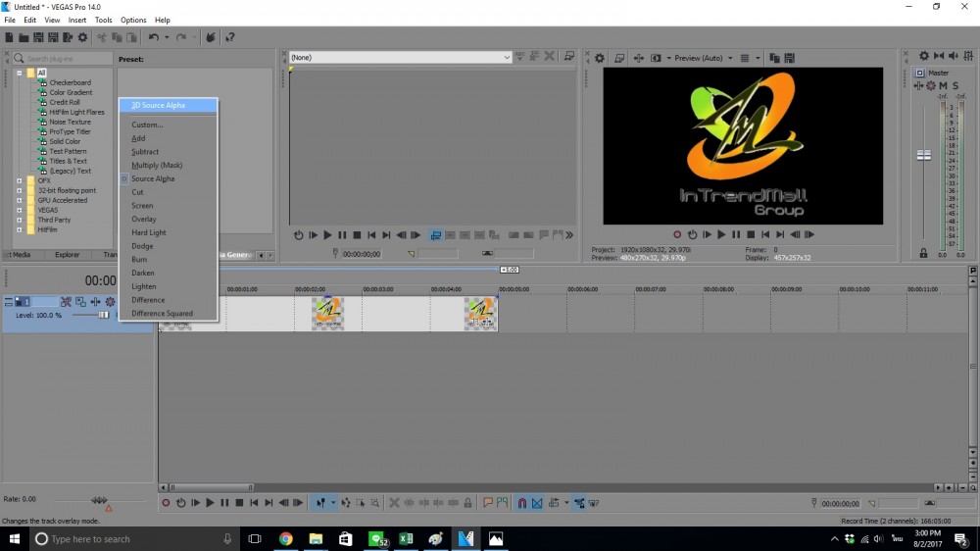Expand the VEGAS folder in tree
The image size is (980, 551).
tap(20, 210)
